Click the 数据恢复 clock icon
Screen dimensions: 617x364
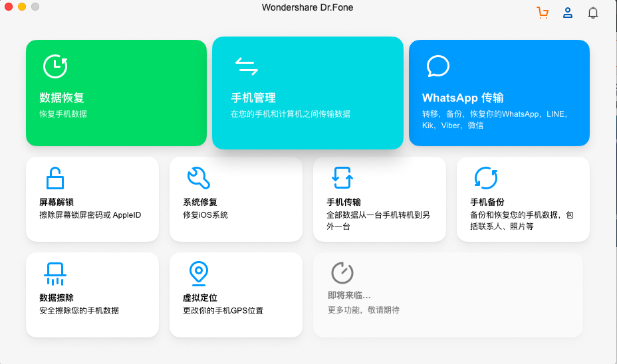[x=55, y=66]
